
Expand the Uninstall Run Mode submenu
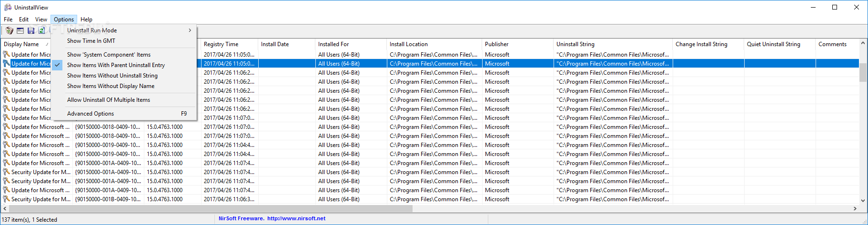124,30
